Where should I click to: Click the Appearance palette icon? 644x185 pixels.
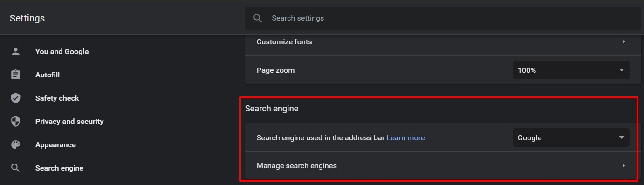[15, 144]
